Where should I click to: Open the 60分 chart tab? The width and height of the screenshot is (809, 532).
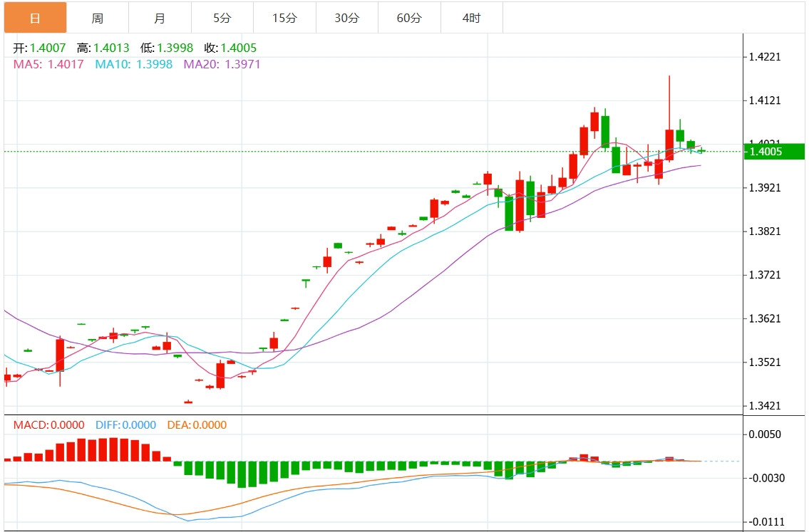pyautogui.click(x=409, y=18)
